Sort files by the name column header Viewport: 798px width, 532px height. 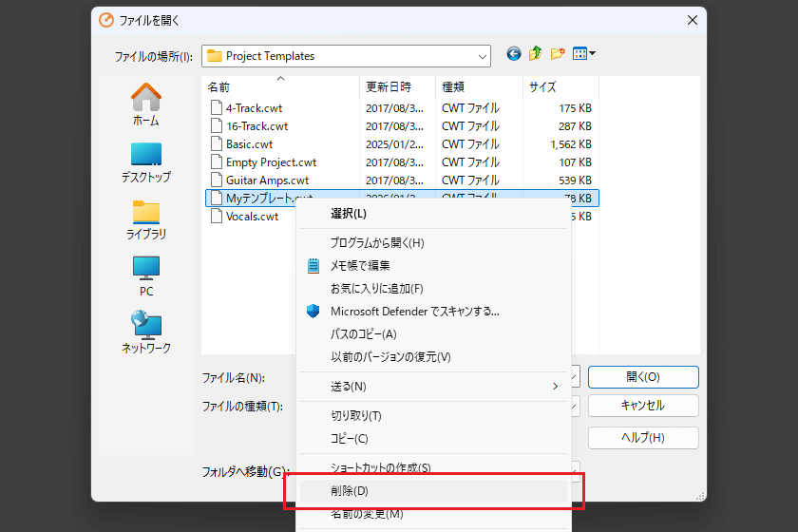279,86
